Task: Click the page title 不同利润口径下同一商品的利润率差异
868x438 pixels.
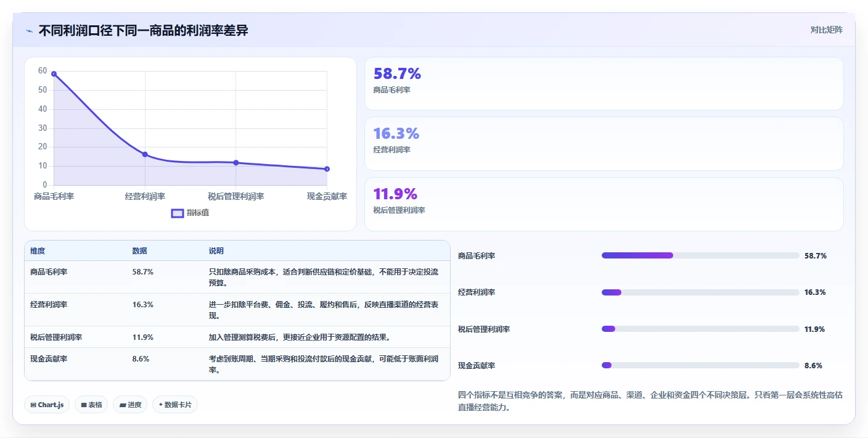Action: [143, 30]
